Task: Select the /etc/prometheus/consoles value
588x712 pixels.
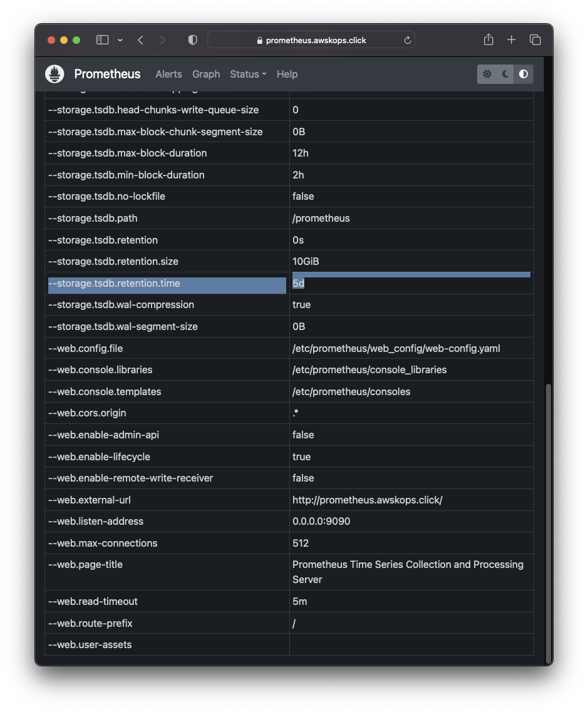Action: [351, 392]
